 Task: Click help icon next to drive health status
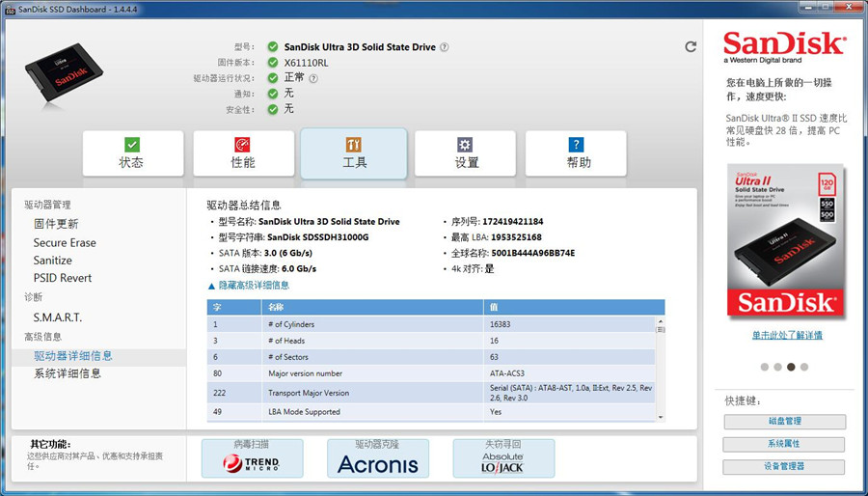(x=313, y=78)
